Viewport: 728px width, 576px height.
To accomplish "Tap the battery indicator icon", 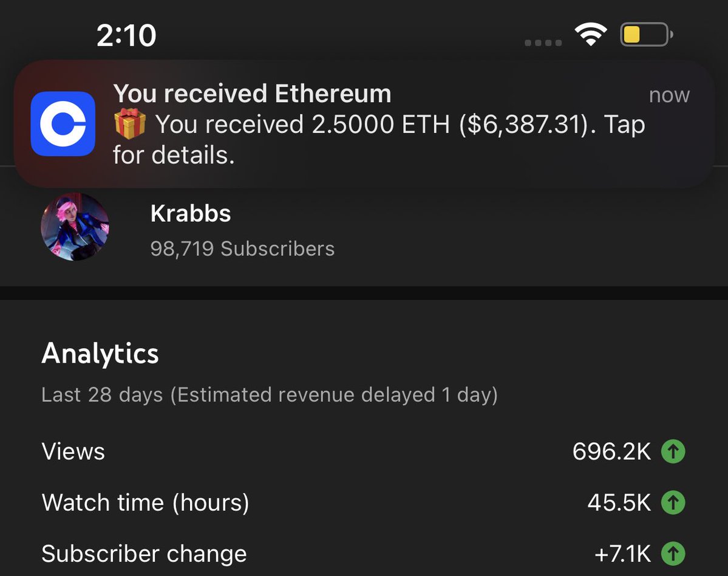I will click(x=645, y=35).
